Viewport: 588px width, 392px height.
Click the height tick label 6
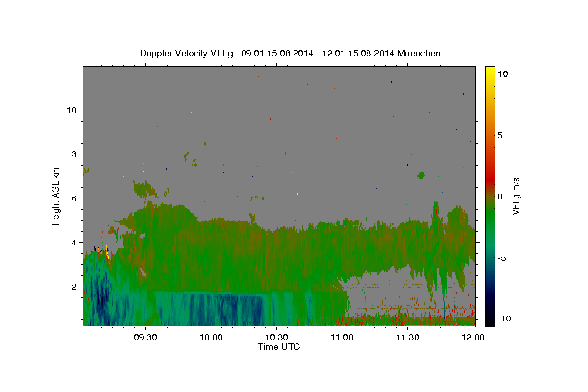tap(74, 198)
